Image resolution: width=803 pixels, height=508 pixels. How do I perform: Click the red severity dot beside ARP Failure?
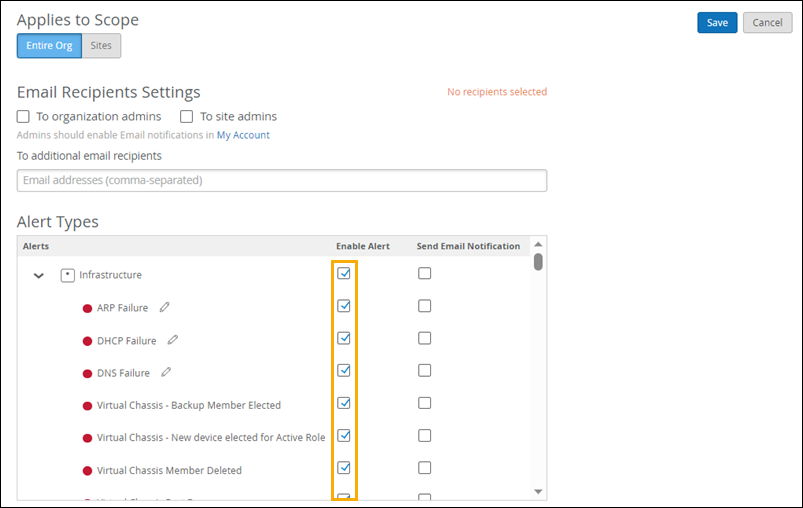point(87,308)
